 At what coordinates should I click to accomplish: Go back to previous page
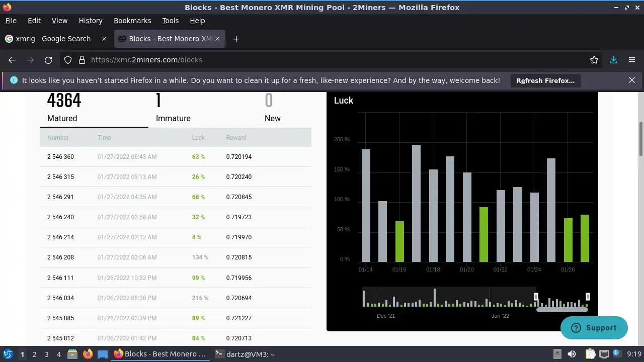(x=12, y=60)
